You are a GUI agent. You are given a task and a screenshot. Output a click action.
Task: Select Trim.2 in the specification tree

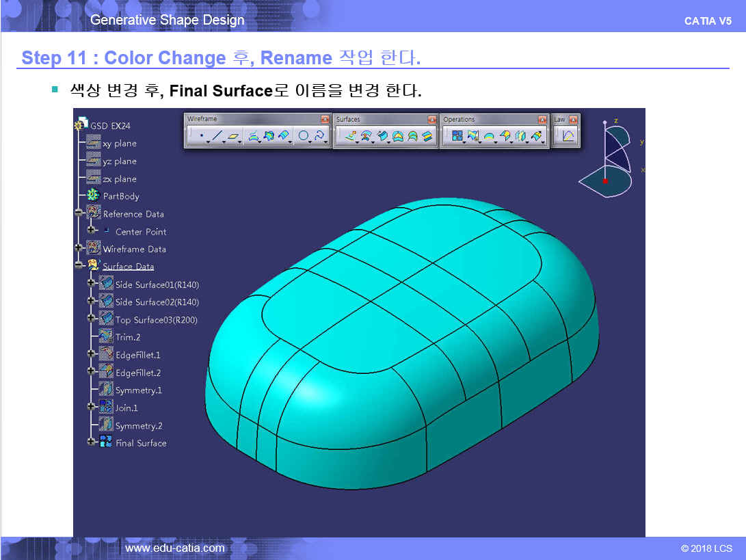click(x=127, y=337)
